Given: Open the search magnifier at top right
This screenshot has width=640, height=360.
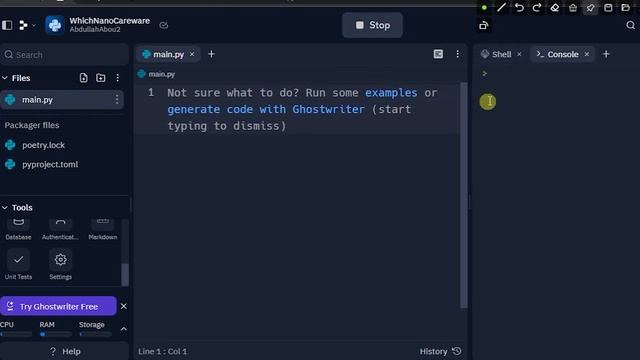Looking at the screenshot, I should (631, 25).
